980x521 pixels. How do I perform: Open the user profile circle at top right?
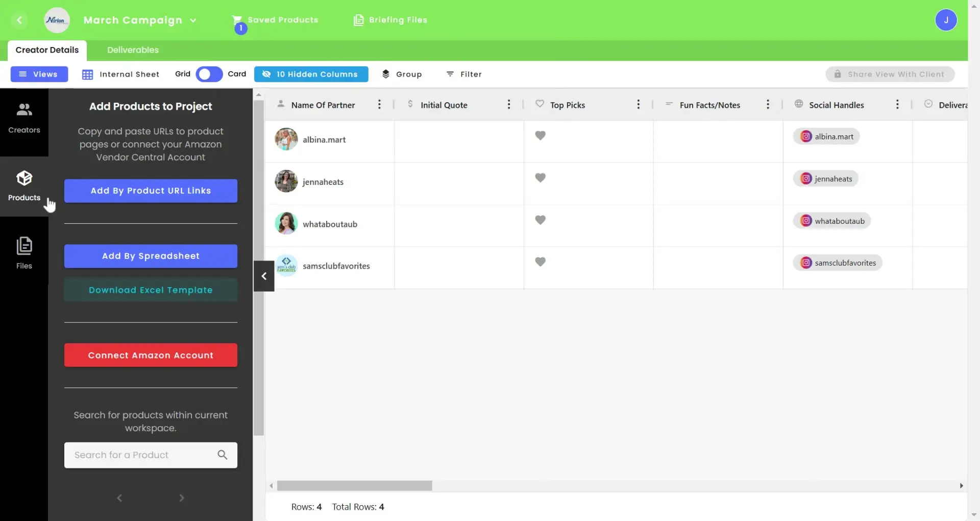click(x=947, y=20)
